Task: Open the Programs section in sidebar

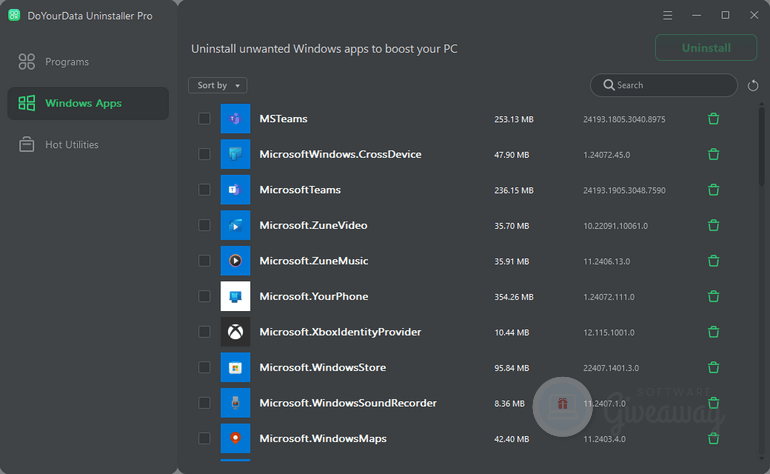Action: coord(88,62)
